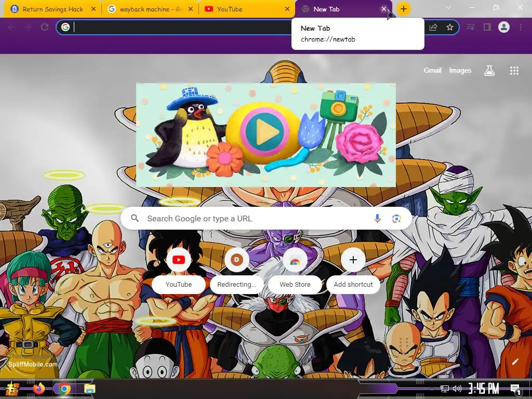The width and height of the screenshot is (532, 399).
Task: Share this page icon in address bar
Action: [433, 27]
